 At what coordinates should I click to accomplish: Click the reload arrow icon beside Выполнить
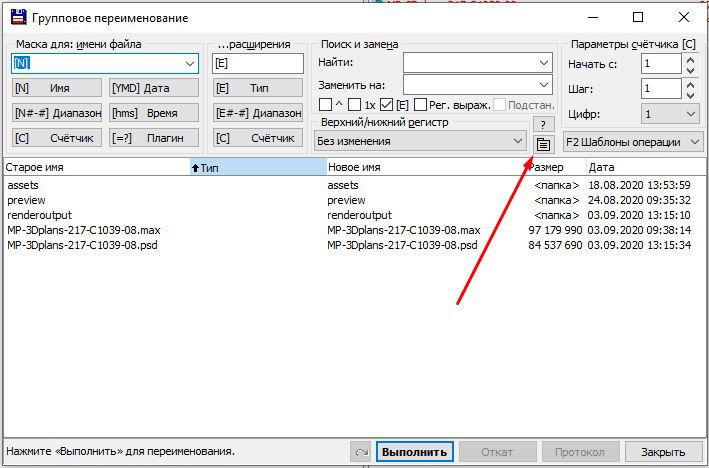click(361, 452)
